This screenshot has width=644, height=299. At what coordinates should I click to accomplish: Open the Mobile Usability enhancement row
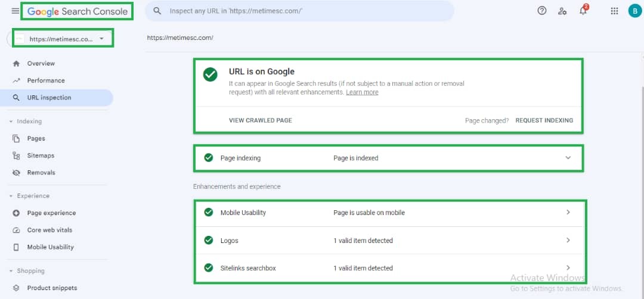coord(388,213)
